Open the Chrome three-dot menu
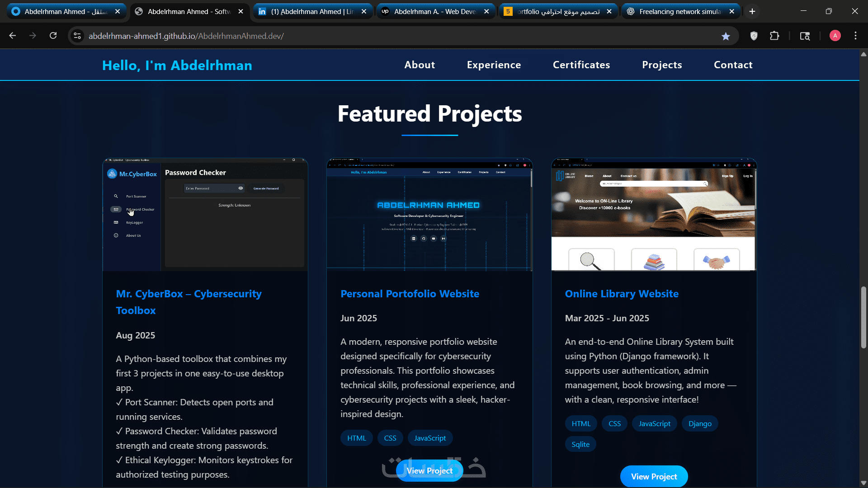Screen dimensions: 868x488 point(855,36)
